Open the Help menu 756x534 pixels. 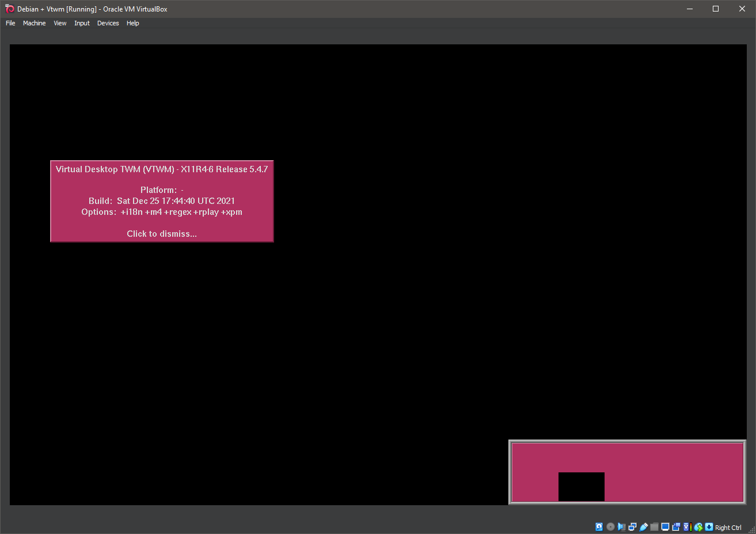click(132, 23)
